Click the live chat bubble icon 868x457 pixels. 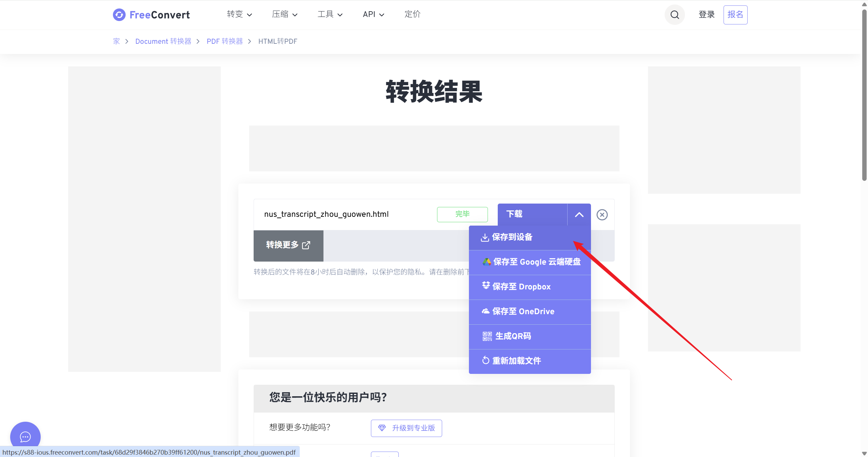click(25, 437)
